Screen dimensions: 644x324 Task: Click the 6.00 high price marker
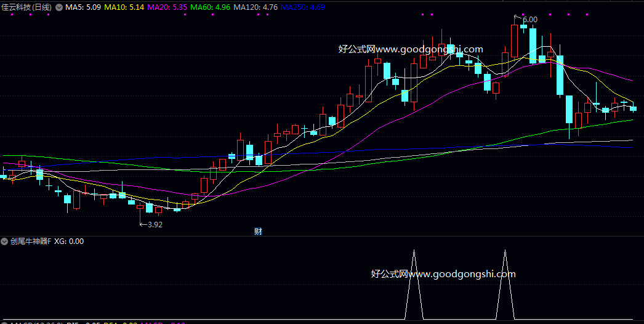[x=529, y=20]
